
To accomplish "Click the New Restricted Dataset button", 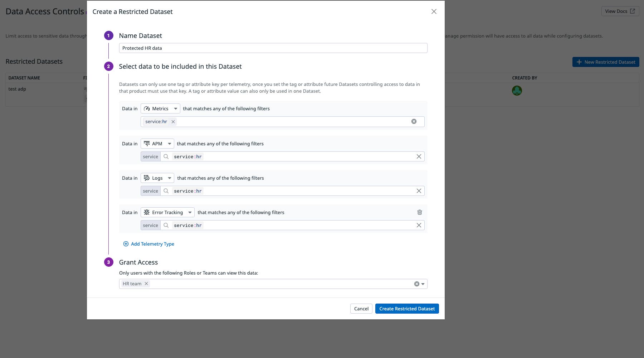I will (x=605, y=62).
